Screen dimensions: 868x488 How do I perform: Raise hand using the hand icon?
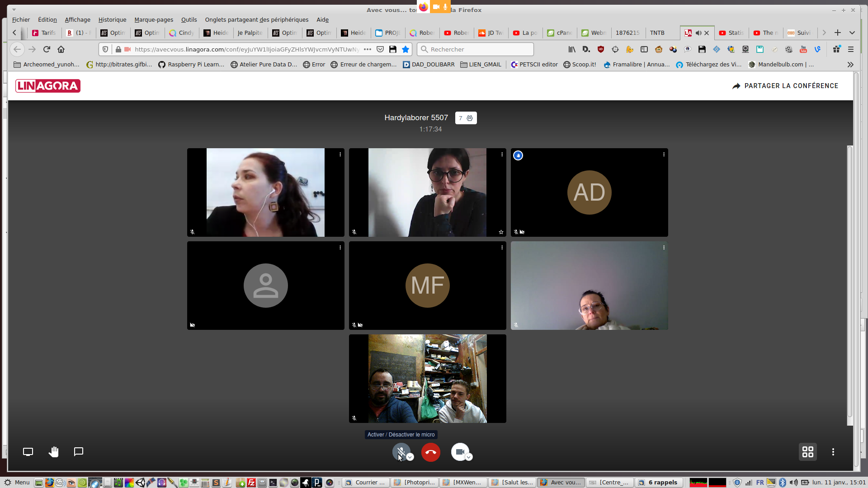click(x=53, y=452)
